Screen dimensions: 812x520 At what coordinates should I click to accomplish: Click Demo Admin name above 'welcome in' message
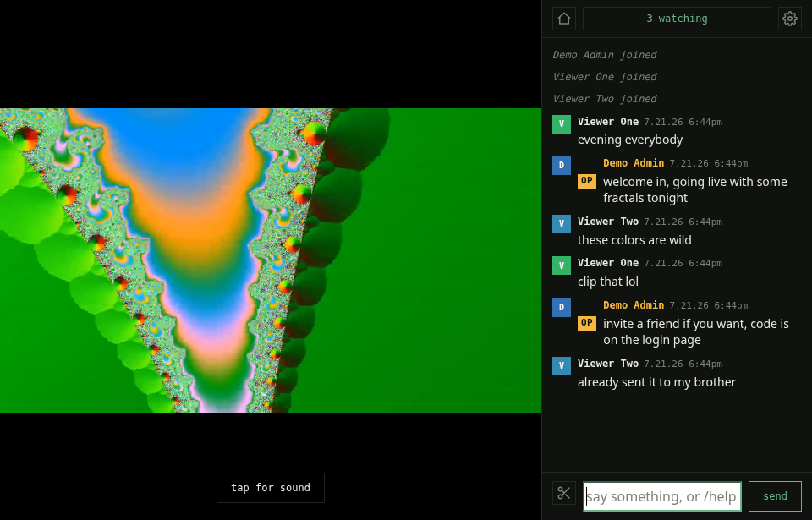(634, 163)
